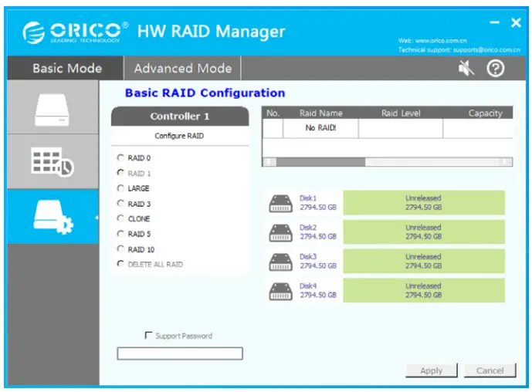
Task: Select the CLONE radio option
Action: pos(120,218)
